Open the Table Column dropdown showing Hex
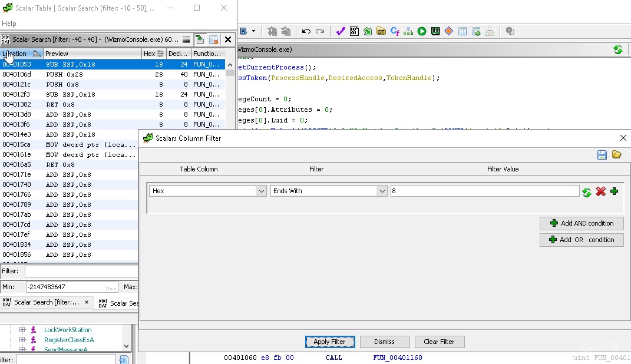 pyautogui.click(x=208, y=191)
